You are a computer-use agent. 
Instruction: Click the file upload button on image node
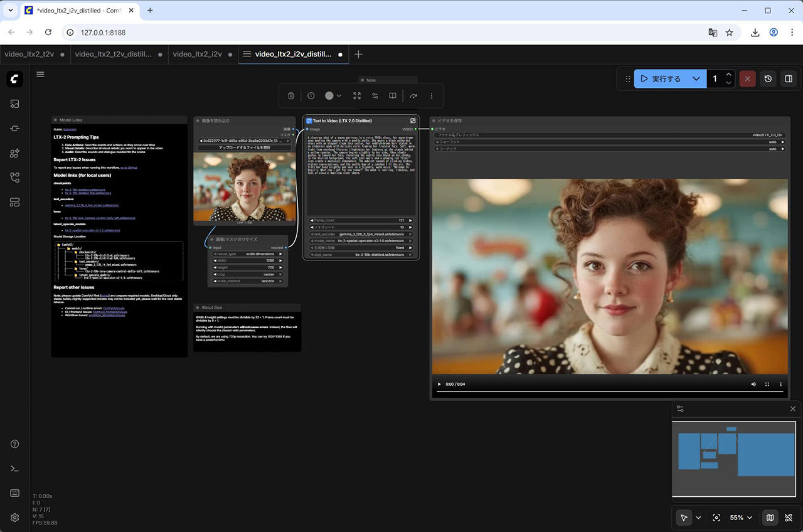coord(245,147)
